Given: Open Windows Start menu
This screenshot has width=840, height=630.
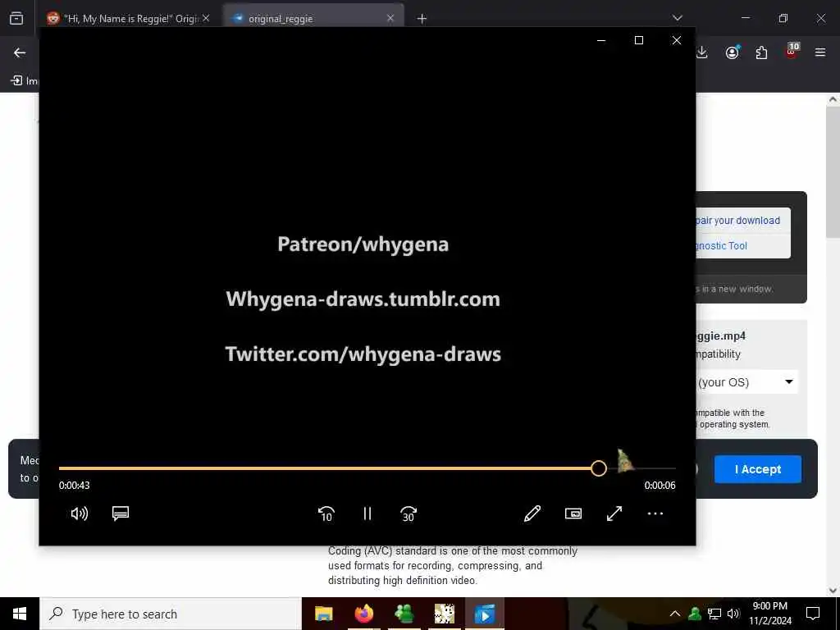Looking at the screenshot, I should 20,614.
